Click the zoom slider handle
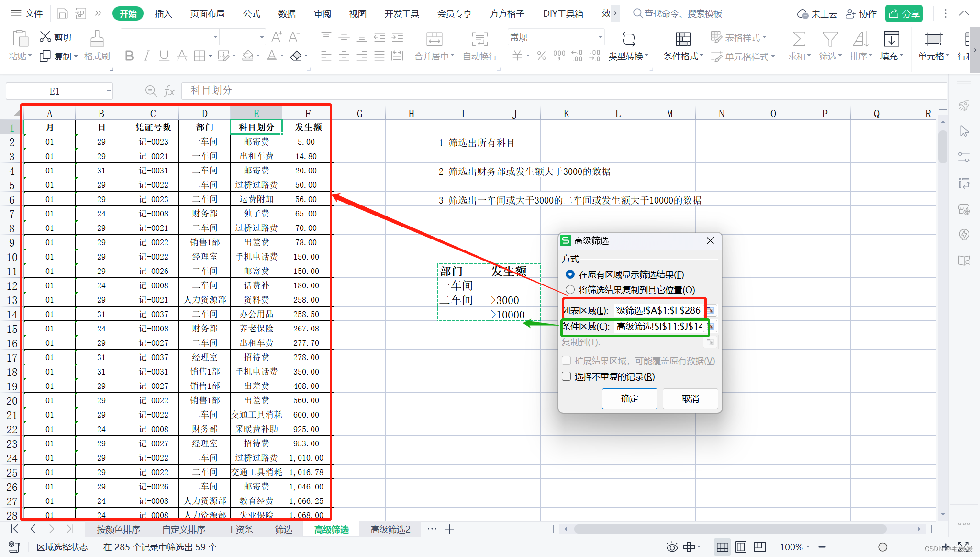 pyautogui.click(x=883, y=547)
